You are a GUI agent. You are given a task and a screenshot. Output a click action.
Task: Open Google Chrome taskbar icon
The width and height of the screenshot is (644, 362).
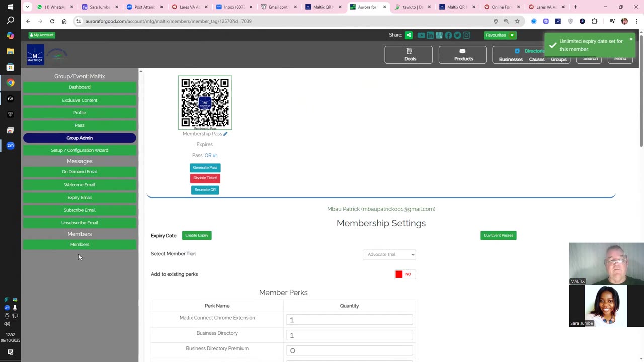coord(10,83)
